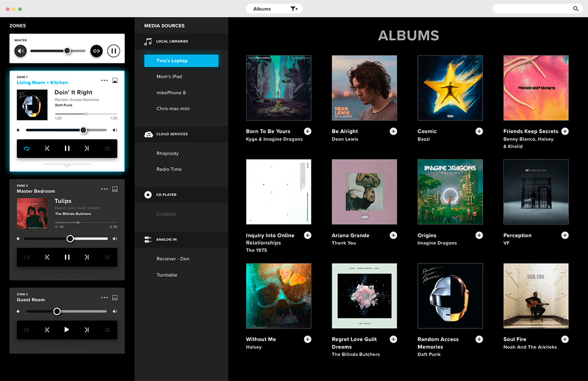This screenshot has width=588, height=381.
Task: Skip to next track in Living Room
Action: point(87,149)
